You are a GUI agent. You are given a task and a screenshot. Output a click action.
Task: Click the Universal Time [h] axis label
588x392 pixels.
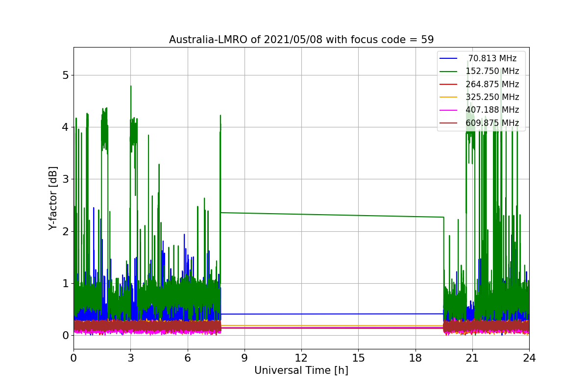pos(301,370)
